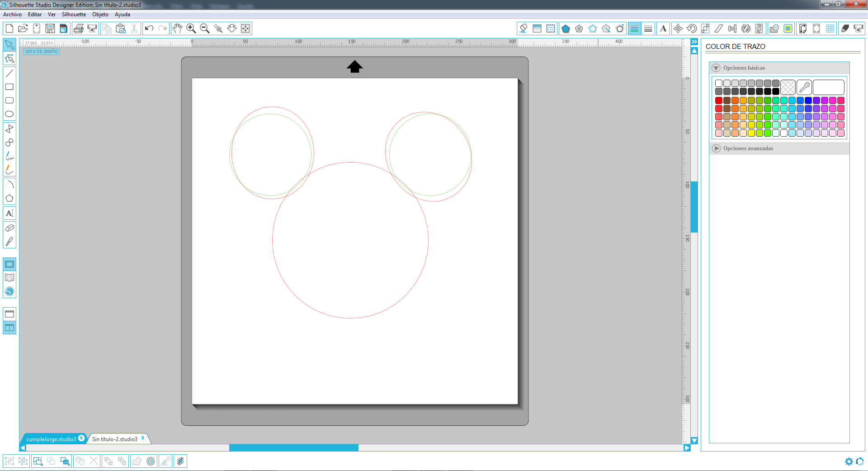The height and width of the screenshot is (471, 868).
Task: Open the Fill Color paint bucket panel
Action: click(x=524, y=29)
